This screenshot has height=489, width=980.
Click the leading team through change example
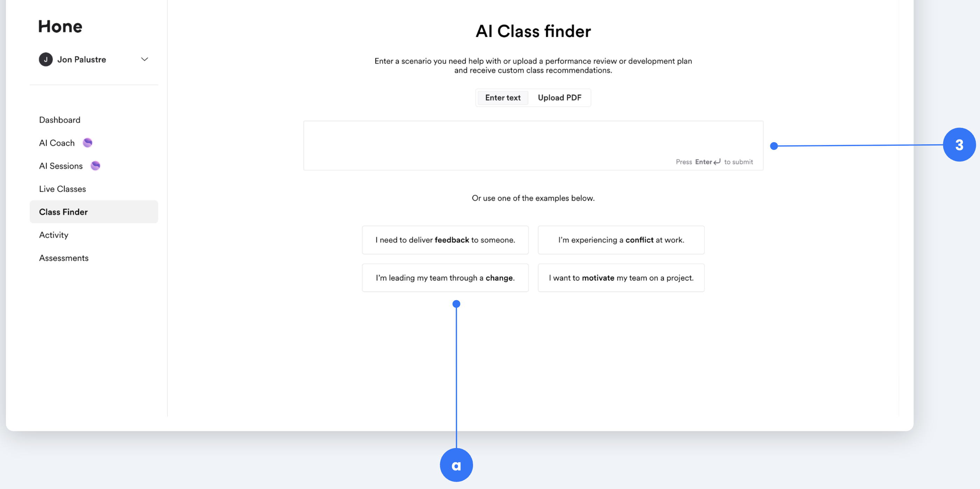445,277
